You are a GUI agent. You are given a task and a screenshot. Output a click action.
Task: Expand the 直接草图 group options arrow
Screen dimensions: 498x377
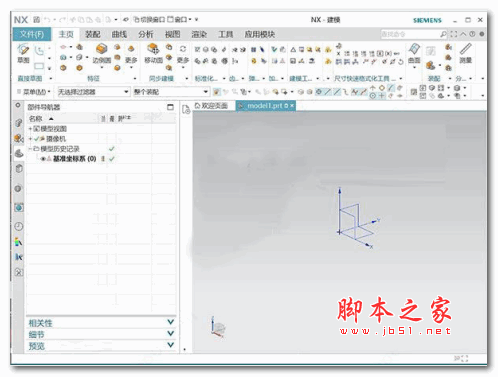(51, 79)
